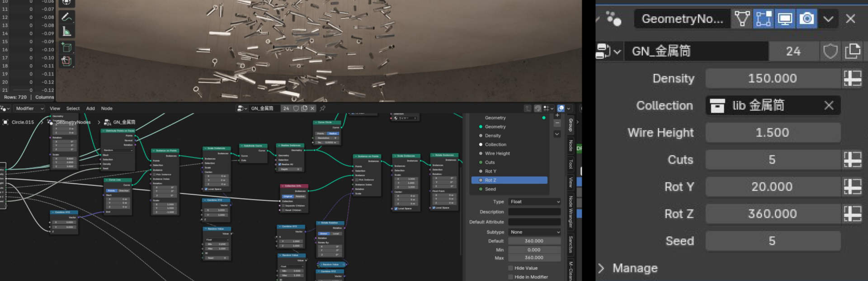Open the Subtype dropdown showing None
Viewport: 868px width, 281px height.
534,232
